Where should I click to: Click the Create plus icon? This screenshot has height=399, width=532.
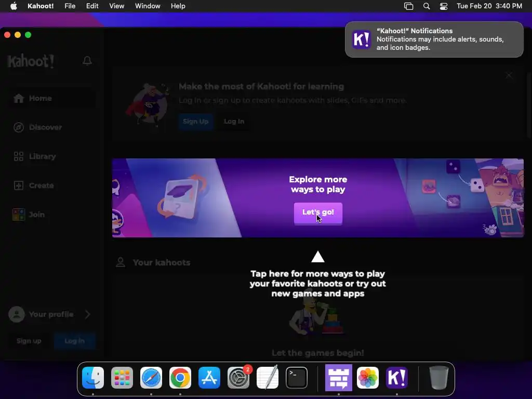click(19, 185)
